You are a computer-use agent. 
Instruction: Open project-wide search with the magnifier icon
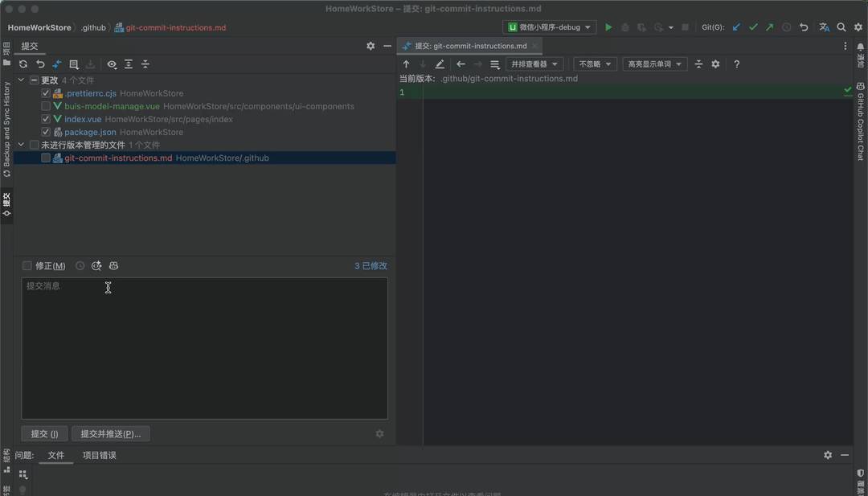click(x=841, y=27)
